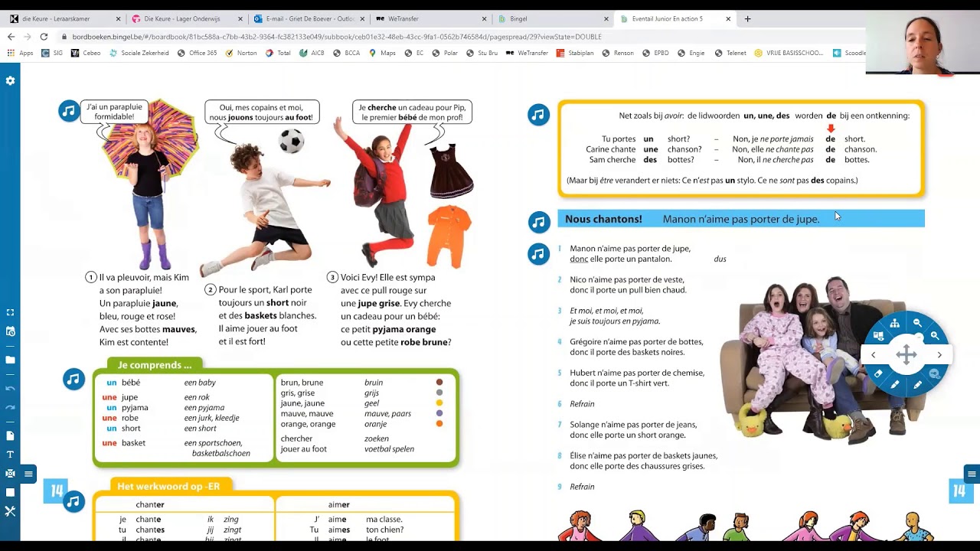
Task: Click the underlined word 'donc' in verse 1
Action: [579, 259]
